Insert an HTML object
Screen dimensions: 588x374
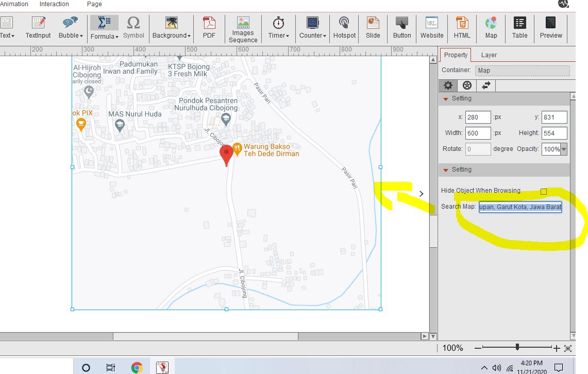point(462,27)
